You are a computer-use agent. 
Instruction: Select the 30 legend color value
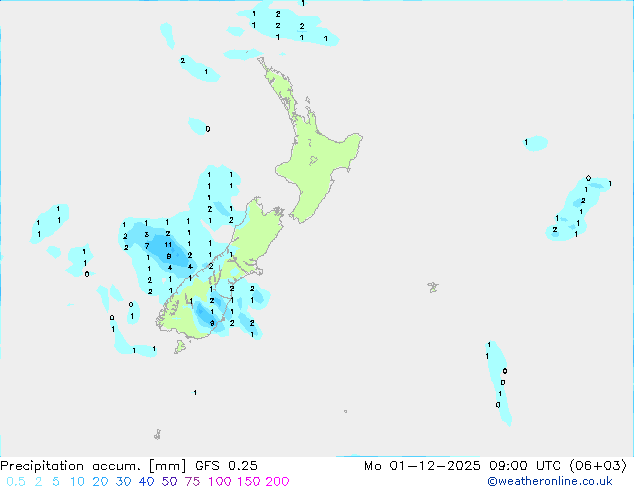point(123,482)
